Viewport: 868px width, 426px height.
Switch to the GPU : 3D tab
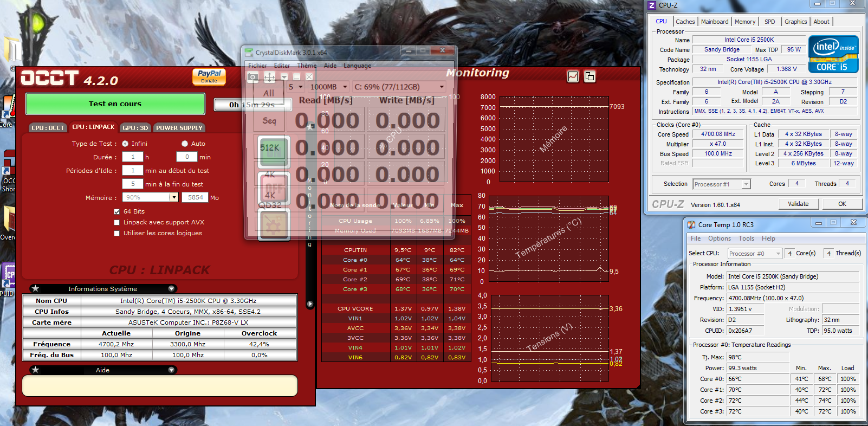point(135,128)
